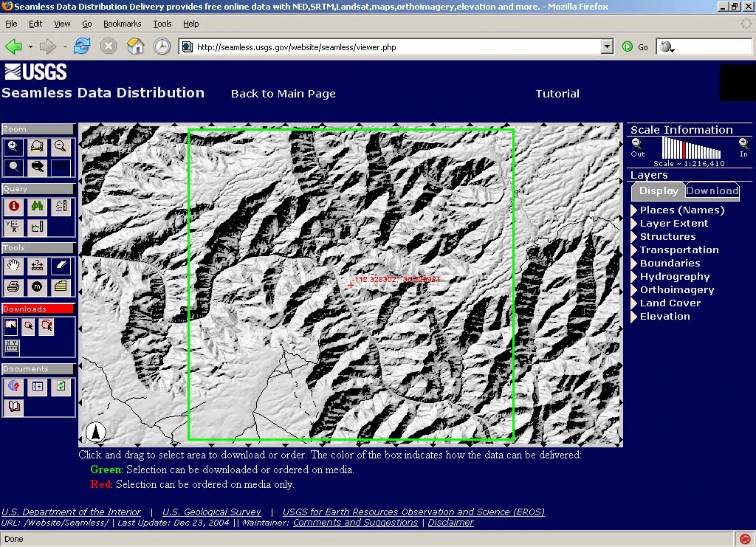Image resolution: width=756 pixels, height=547 pixels.
Task: Click the browser Home button
Action: (x=136, y=47)
